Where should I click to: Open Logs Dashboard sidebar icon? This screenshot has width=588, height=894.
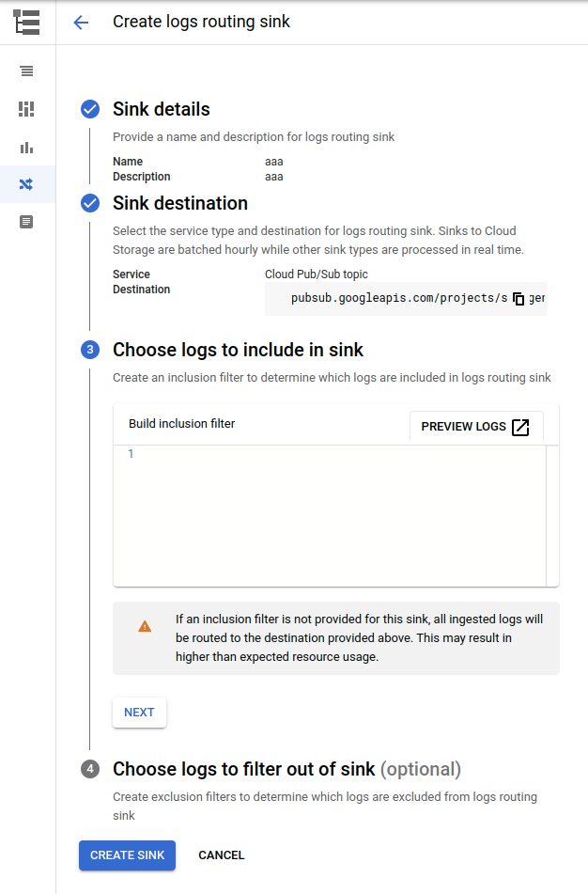tap(27, 109)
